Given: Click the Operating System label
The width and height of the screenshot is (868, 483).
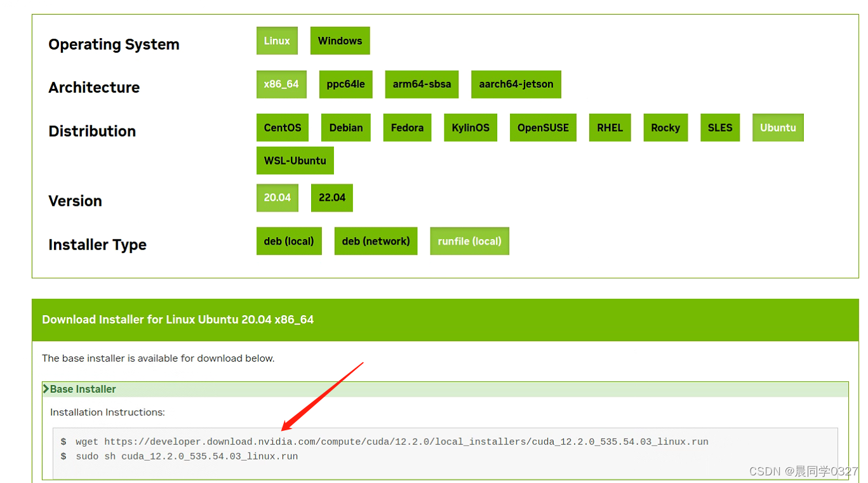Looking at the screenshot, I should pos(114,44).
